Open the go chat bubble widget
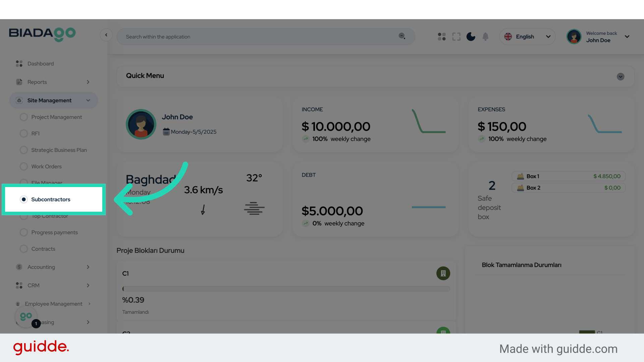Screen dimensions: 644x362 point(26,316)
